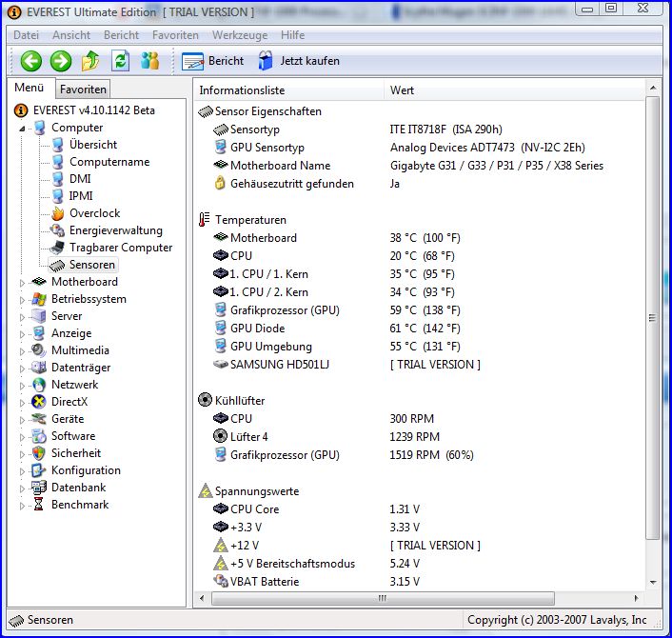Click the VBAT Batterie icon

pyautogui.click(x=221, y=581)
